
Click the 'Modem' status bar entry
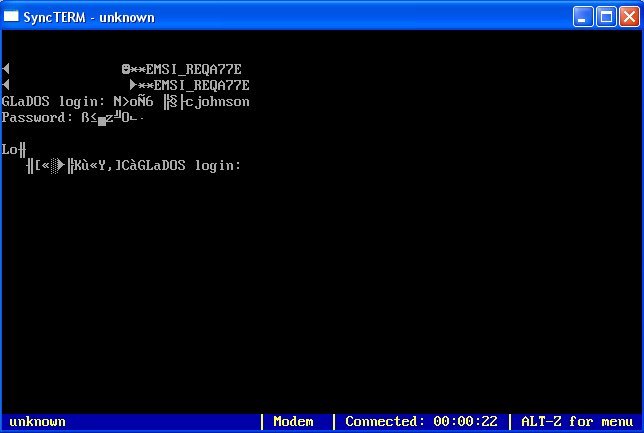(293, 421)
